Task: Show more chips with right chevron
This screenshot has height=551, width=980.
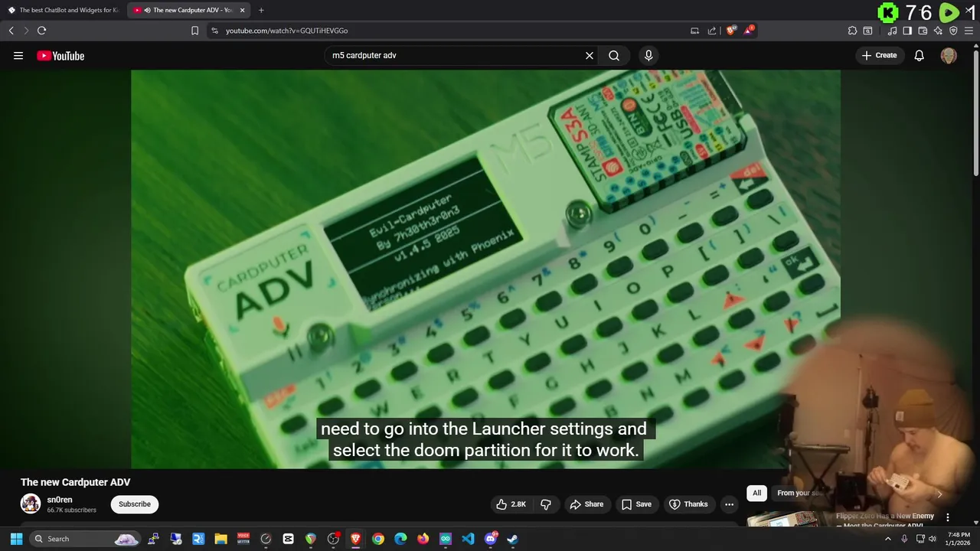Action: [939, 494]
